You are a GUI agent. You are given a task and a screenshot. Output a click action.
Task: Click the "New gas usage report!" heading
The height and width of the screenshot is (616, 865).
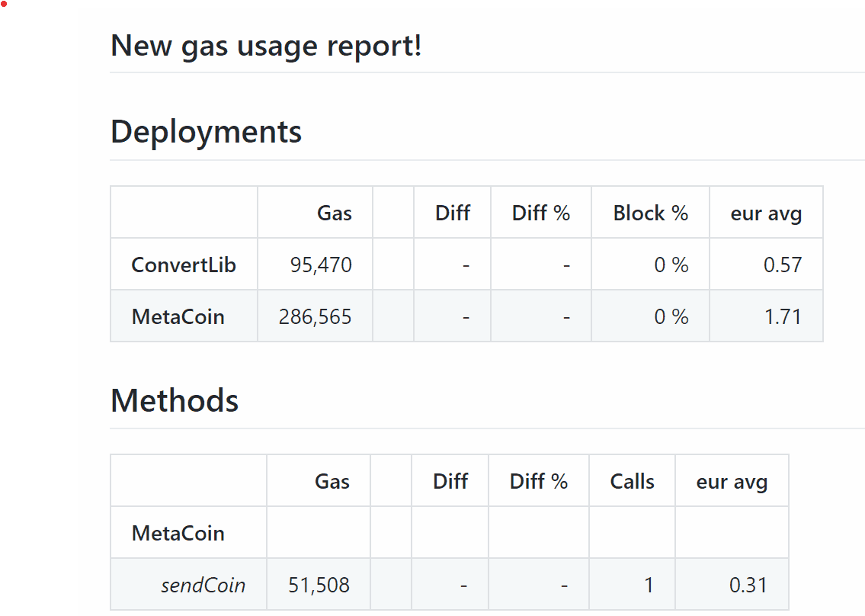click(x=266, y=47)
